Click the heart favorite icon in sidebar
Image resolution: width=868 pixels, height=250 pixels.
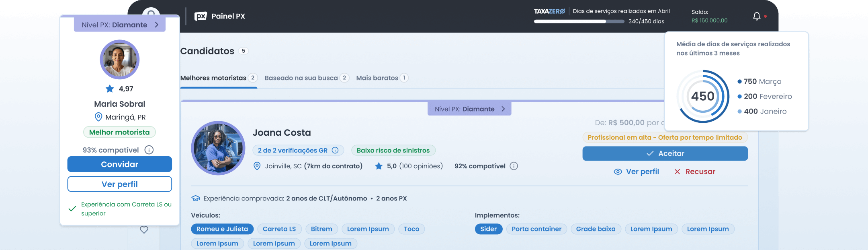(144, 230)
